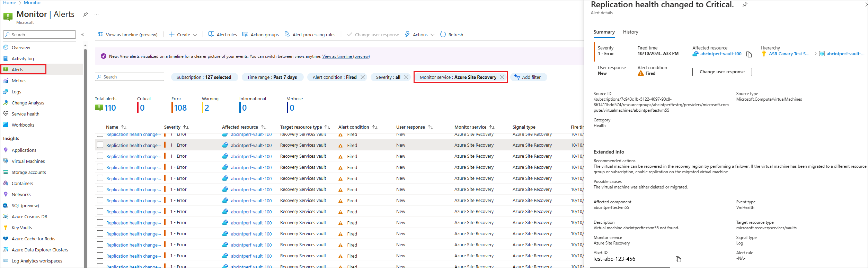Image resolution: width=868 pixels, height=268 pixels.
Task: Sort by Affected resource column
Action: [x=244, y=127]
